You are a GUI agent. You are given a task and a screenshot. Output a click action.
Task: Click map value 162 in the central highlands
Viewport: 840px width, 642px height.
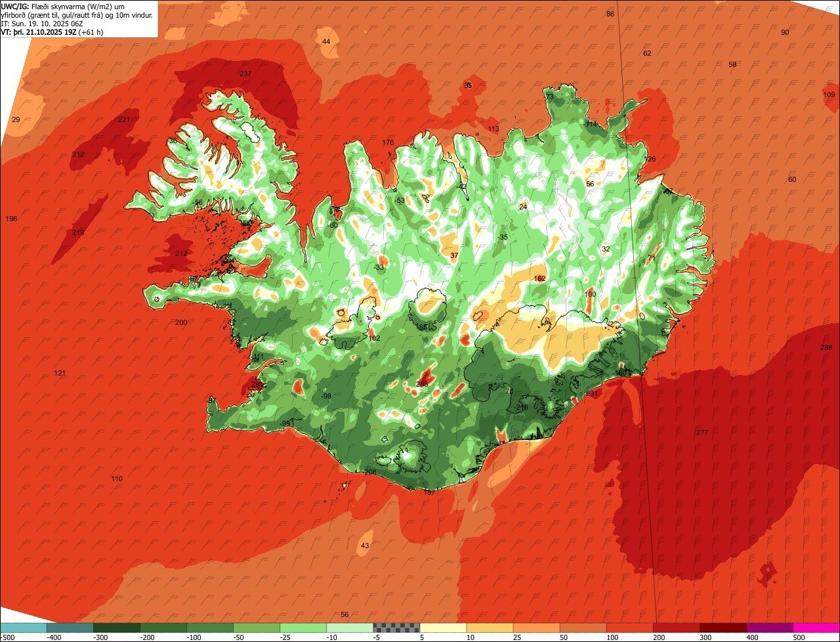(539, 278)
